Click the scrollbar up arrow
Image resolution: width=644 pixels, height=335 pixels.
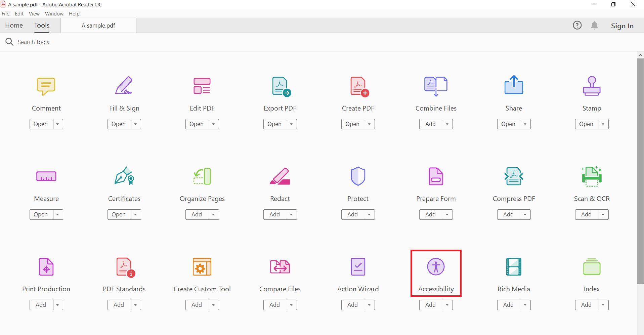(x=640, y=55)
